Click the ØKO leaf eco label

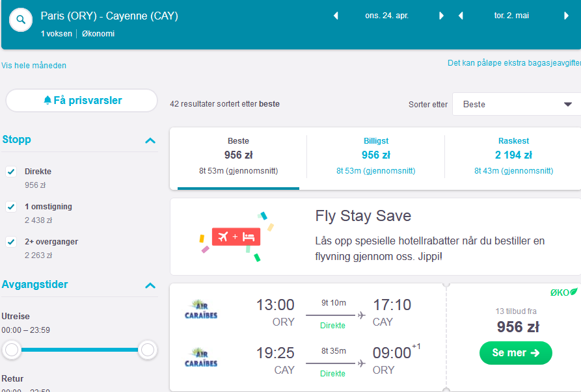[563, 293]
